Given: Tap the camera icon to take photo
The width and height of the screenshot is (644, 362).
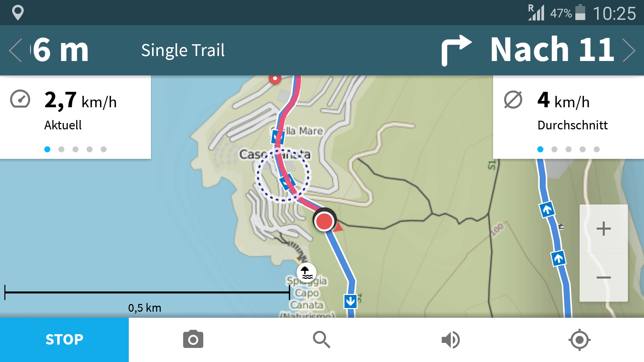Looking at the screenshot, I should pyautogui.click(x=193, y=339).
